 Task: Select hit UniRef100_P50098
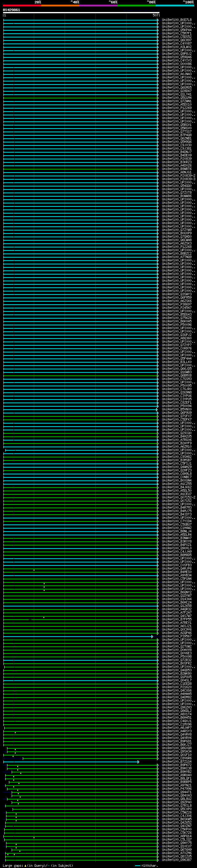pos(176,657)
